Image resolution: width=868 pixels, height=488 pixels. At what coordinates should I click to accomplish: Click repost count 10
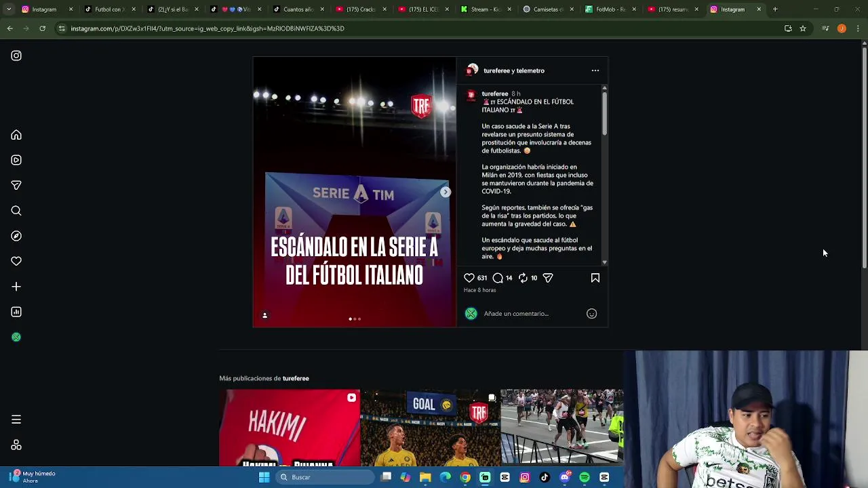tap(534, 278)
